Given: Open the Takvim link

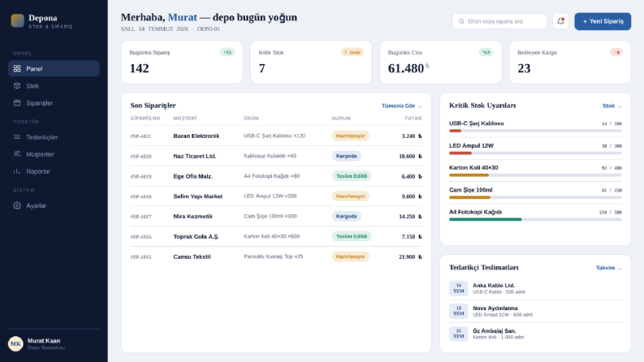Looking at the screenshot, I should click(x=608, y=268).
